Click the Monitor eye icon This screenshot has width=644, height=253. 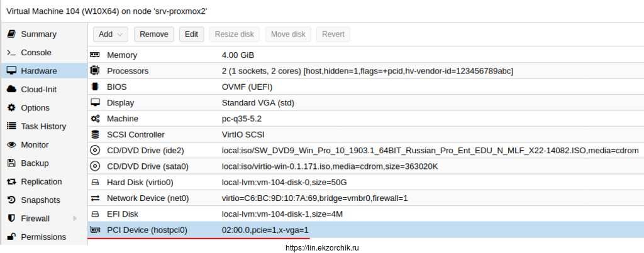(x=11, y=145)
